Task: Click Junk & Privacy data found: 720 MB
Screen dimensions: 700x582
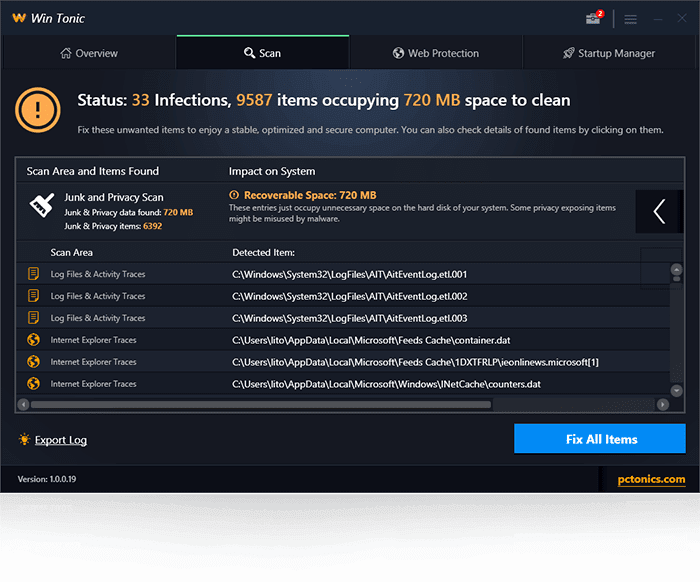Action: pos(129,212)
